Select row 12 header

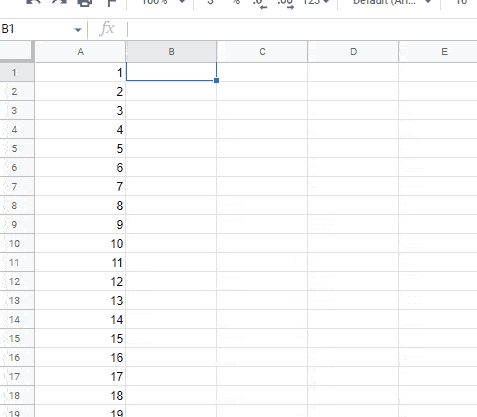(17, 281)
